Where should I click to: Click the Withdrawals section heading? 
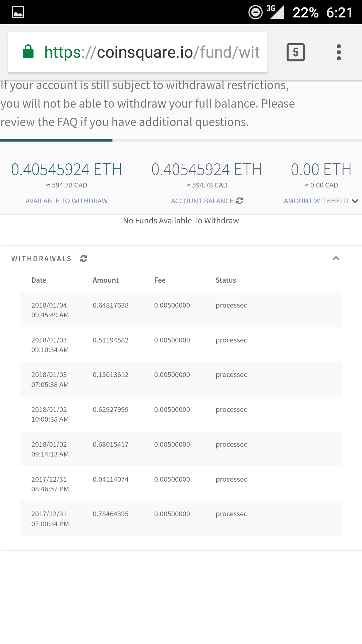pyautogui.click(x=42, y=259)
